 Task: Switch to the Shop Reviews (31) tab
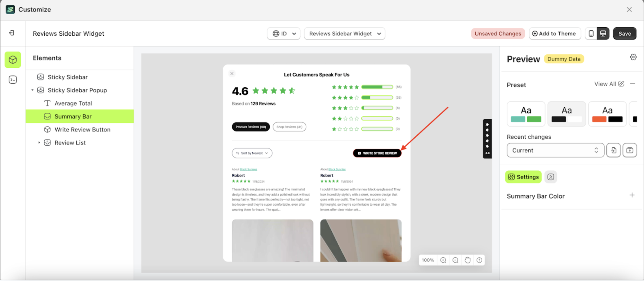[289, 127]
